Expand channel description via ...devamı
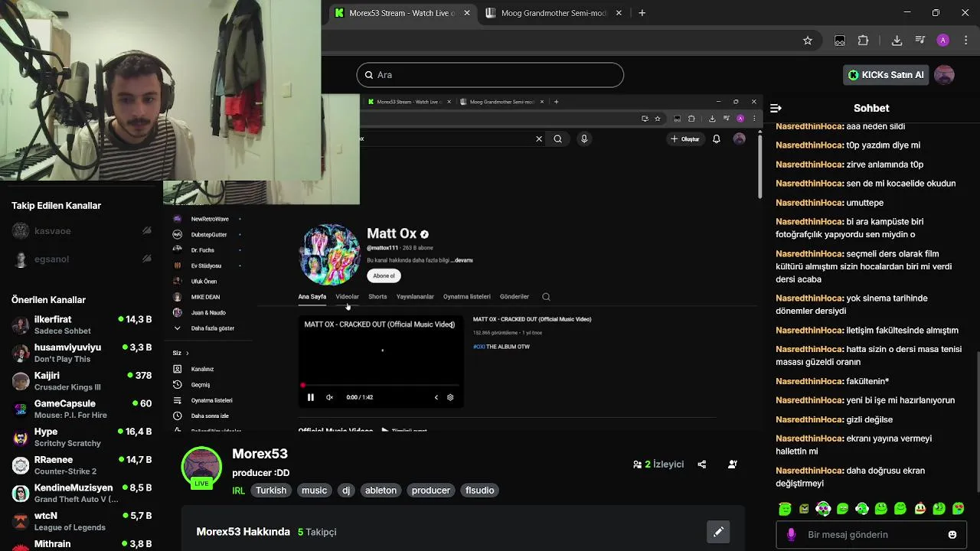The image size is (980, 551). point(462,260)
